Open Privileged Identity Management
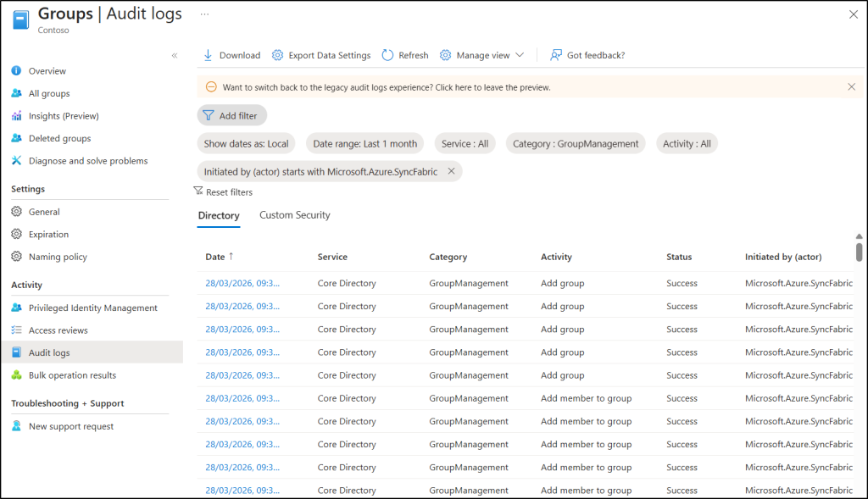The image size is (868, 499). click(92, 308)
